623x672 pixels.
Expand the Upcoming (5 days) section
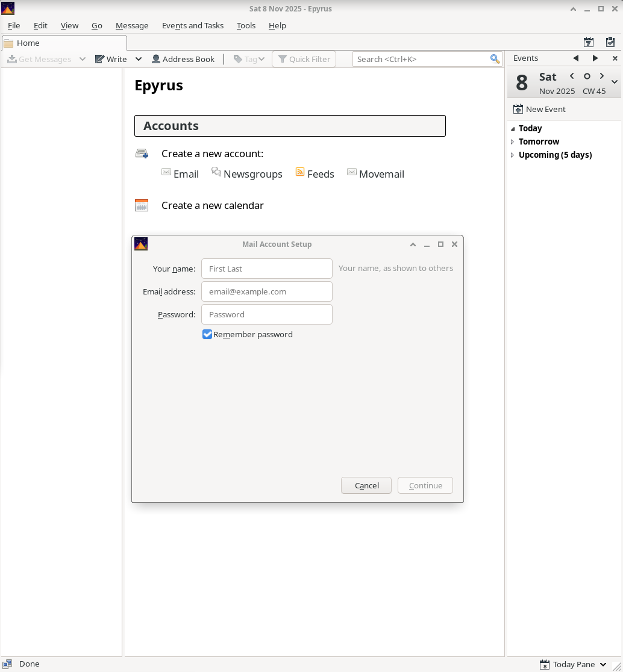tap(513, 155)
